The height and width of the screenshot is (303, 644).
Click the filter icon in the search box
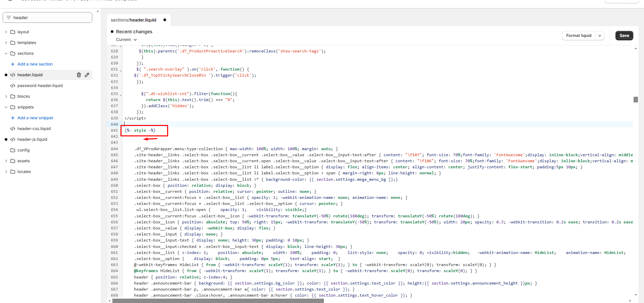coord(9,17)
